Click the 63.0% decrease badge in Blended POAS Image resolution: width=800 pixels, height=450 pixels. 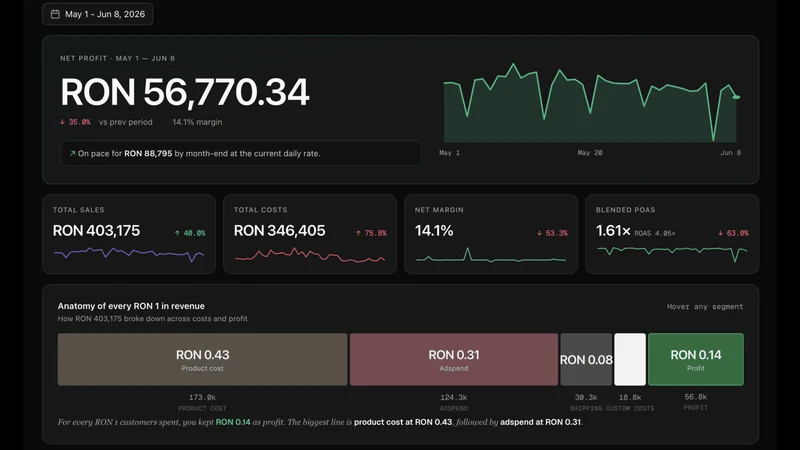(733, 233)
